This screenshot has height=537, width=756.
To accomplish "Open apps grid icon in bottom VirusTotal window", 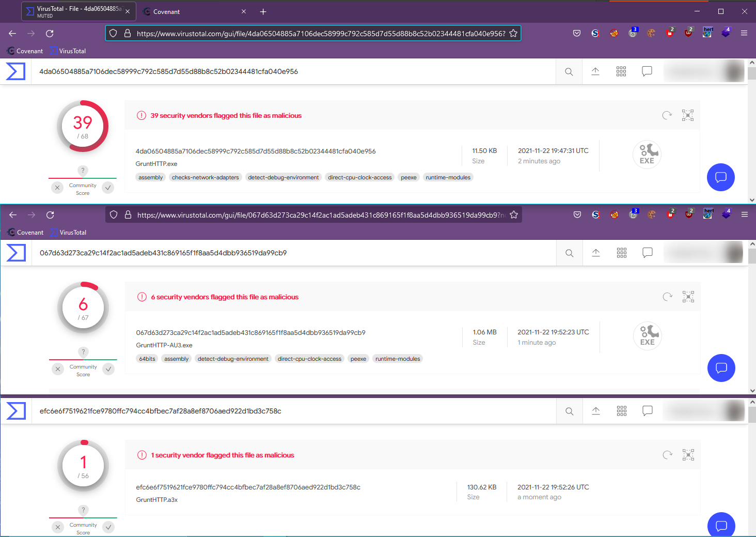I will coord(622,411).
